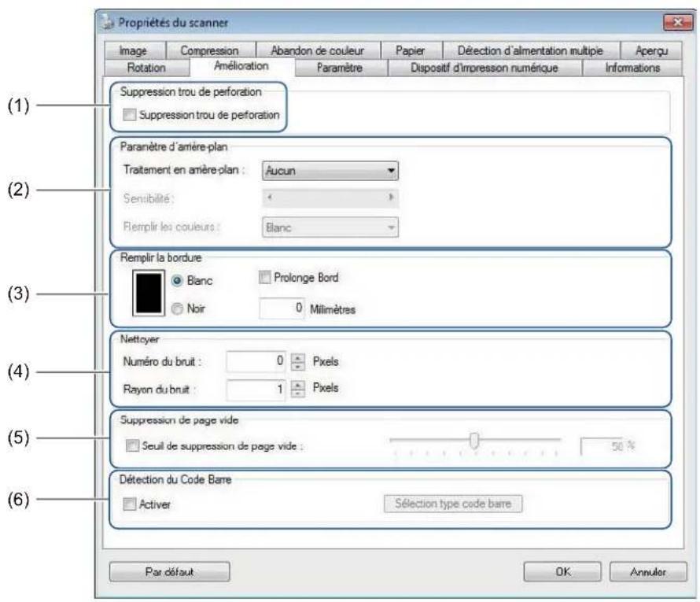Image resolution: width=700 pixels, height=602 pixels.
Task: Click the Sensibilité slider right arrow
Action: click(x=391, y=197)
